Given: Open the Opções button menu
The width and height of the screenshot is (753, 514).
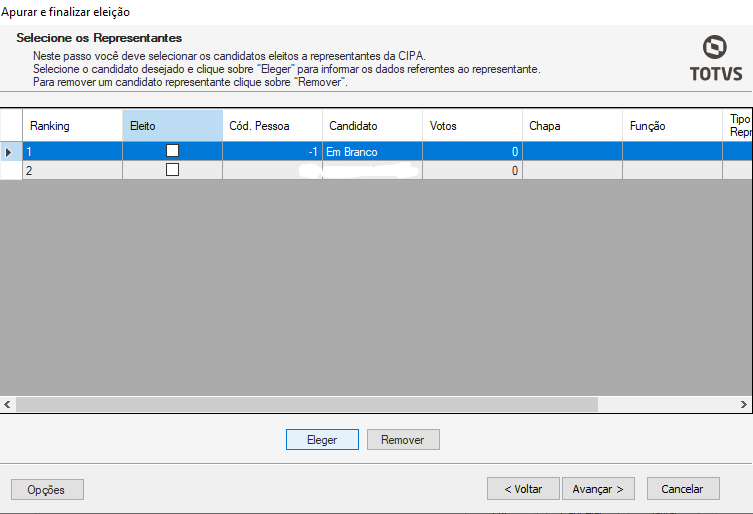Looking at the screenshot, I should pos(47,489).
